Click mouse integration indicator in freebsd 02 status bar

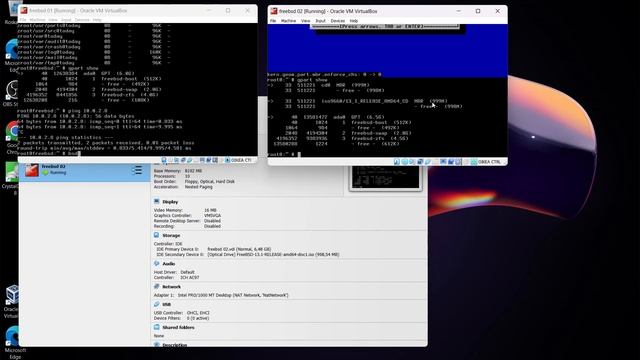pyautogui.click(x=466, y=162)
